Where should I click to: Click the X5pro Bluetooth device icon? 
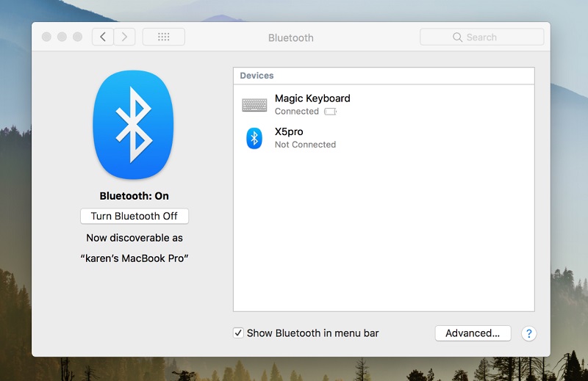(254, 138)
